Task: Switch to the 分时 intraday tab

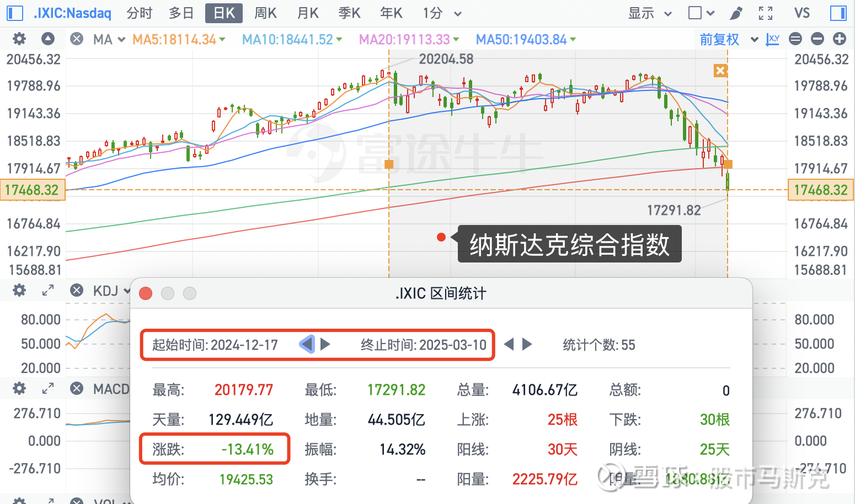Action: [x=139, y=13]
